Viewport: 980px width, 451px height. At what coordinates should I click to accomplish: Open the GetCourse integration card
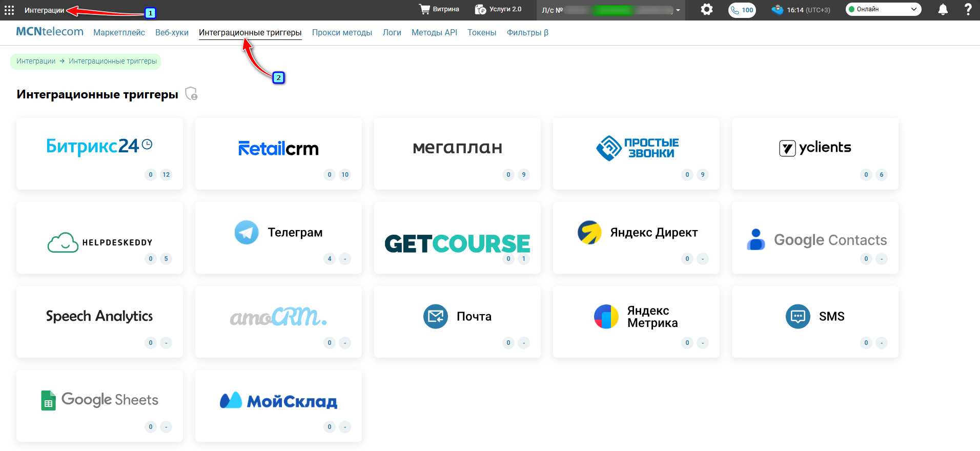tap(457, 238)
